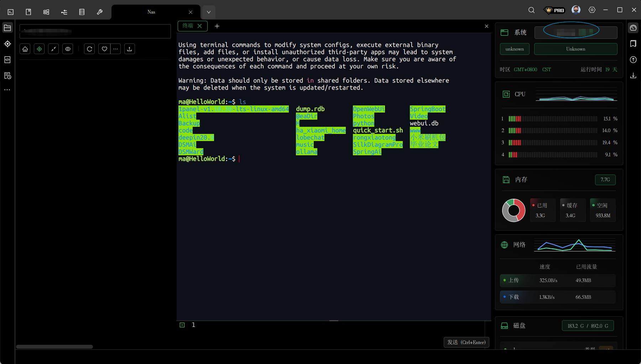Click the file path input field
This screenshot has height=364, width=641.
pos(95,31)
